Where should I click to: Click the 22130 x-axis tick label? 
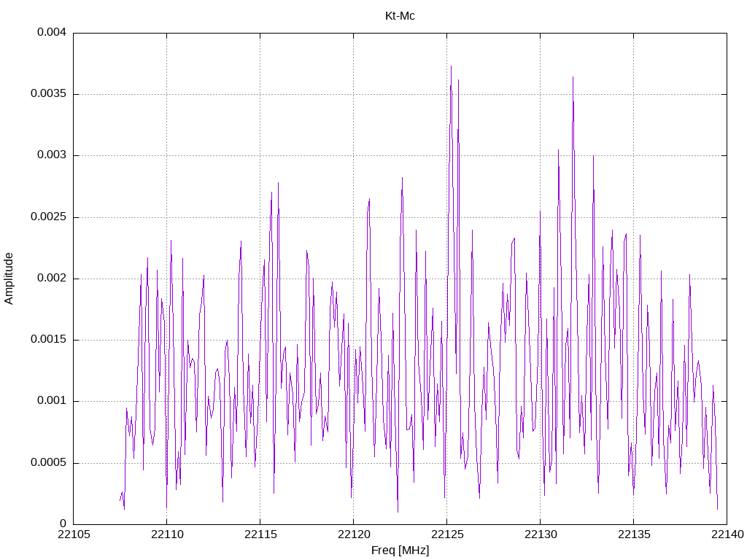pyautogui.click(x=541, y=534)
